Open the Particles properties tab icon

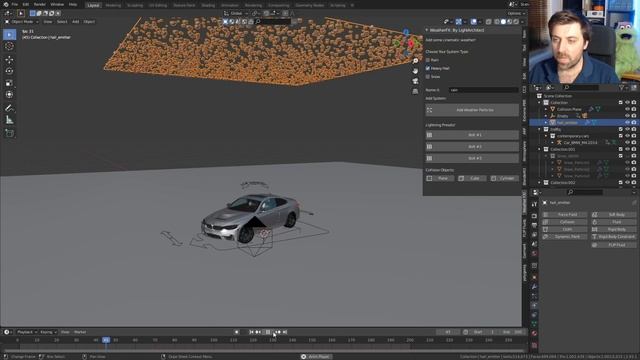534,296
